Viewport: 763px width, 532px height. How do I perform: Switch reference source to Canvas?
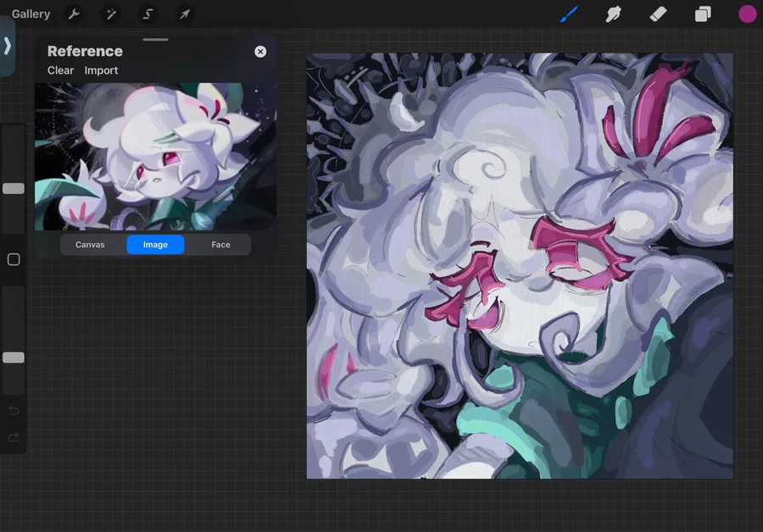[90, 245]
